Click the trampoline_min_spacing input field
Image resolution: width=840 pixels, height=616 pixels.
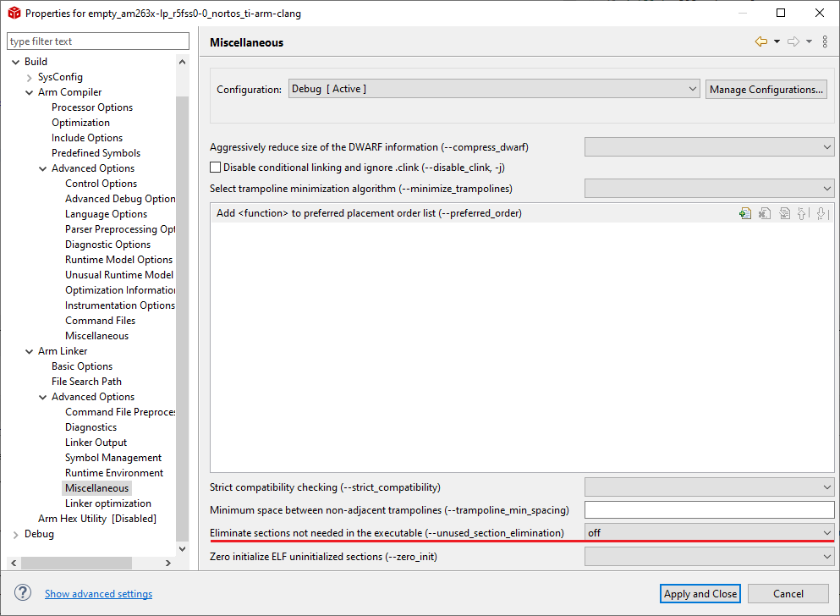click(x=709, y=510)
